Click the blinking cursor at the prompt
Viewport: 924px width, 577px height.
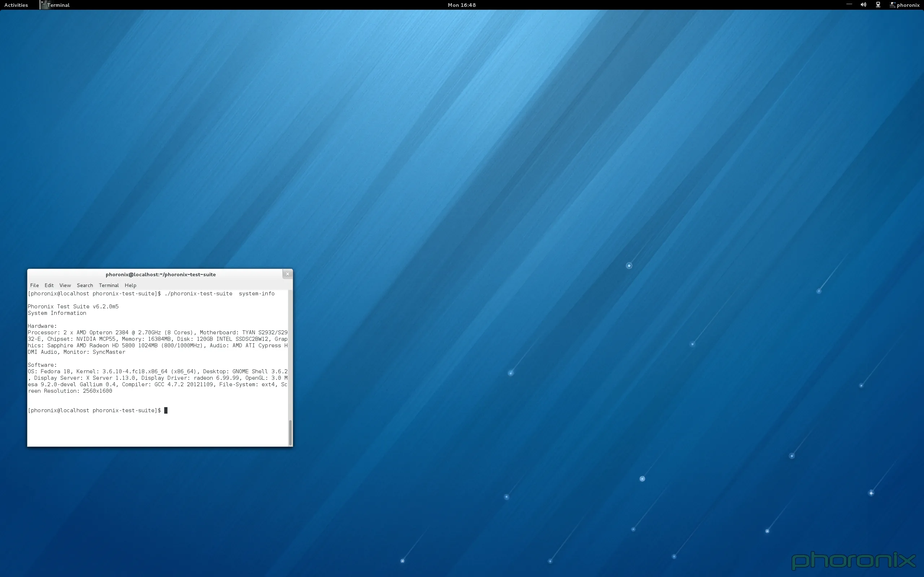(x=166, y=410)
